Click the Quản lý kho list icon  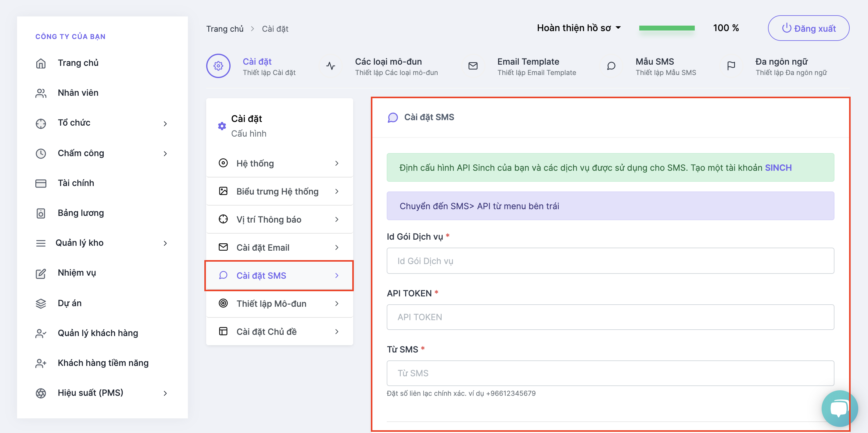41,243
